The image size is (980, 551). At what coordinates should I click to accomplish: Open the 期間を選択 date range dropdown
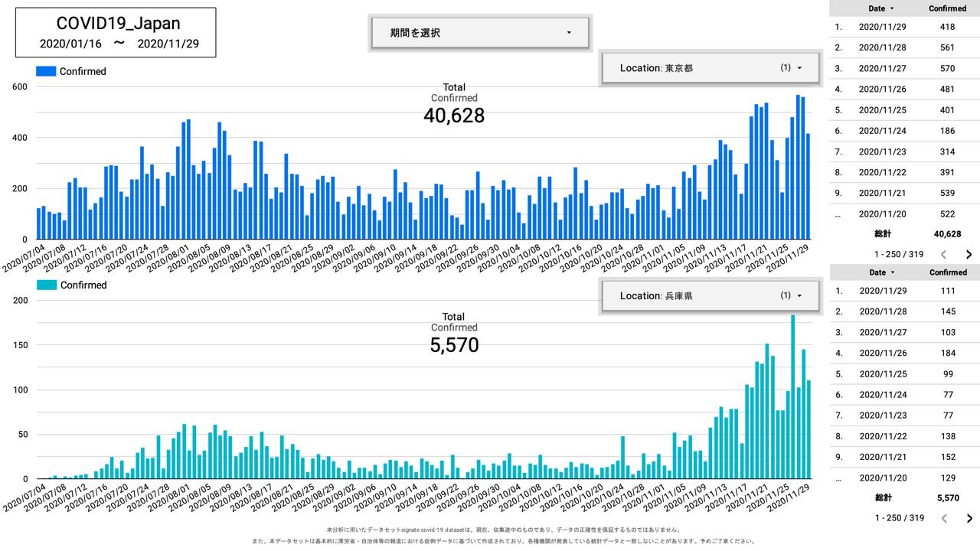point(480,33)
